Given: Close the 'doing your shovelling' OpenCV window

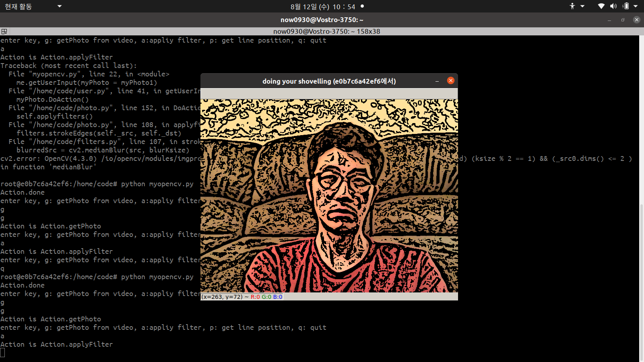Looking at the screenshot, I should tap(451, 80).
